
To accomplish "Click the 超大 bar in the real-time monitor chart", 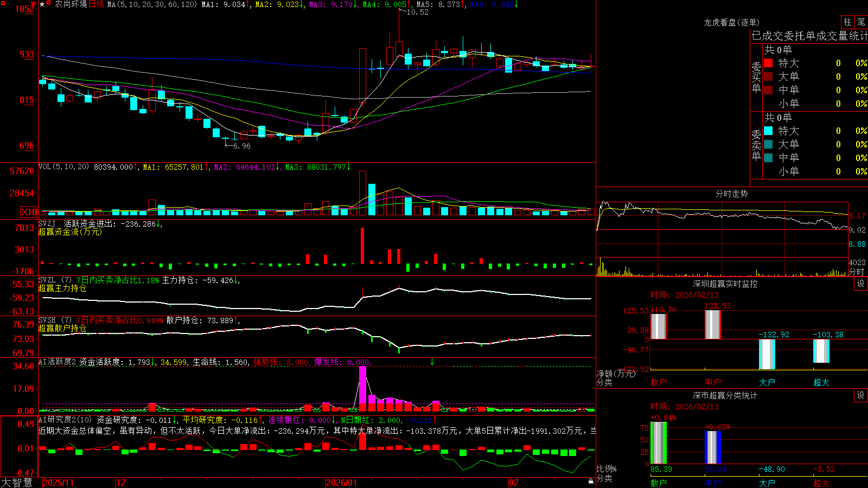I will (821, 351).
